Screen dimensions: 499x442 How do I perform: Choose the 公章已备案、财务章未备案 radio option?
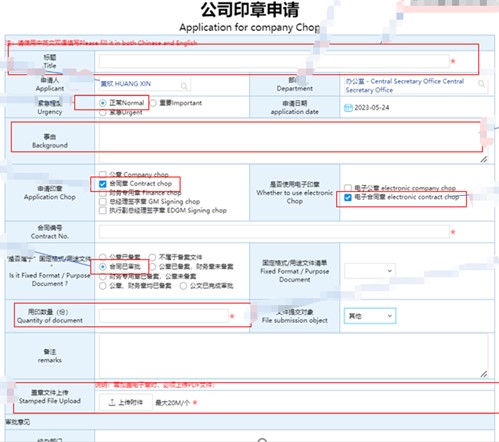[x=152, y=267]
